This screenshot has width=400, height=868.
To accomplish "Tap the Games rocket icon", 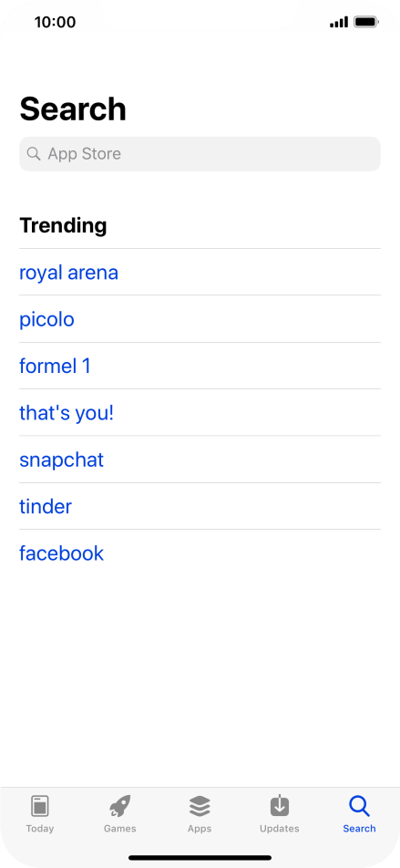I will click(x=119, y=806).
